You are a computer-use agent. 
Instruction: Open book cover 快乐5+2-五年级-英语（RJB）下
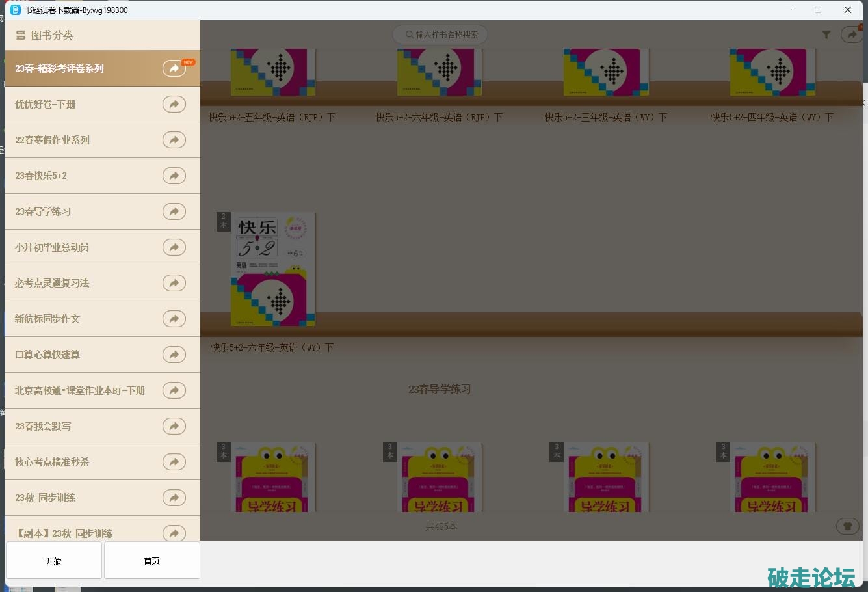[x=273, y=72]
